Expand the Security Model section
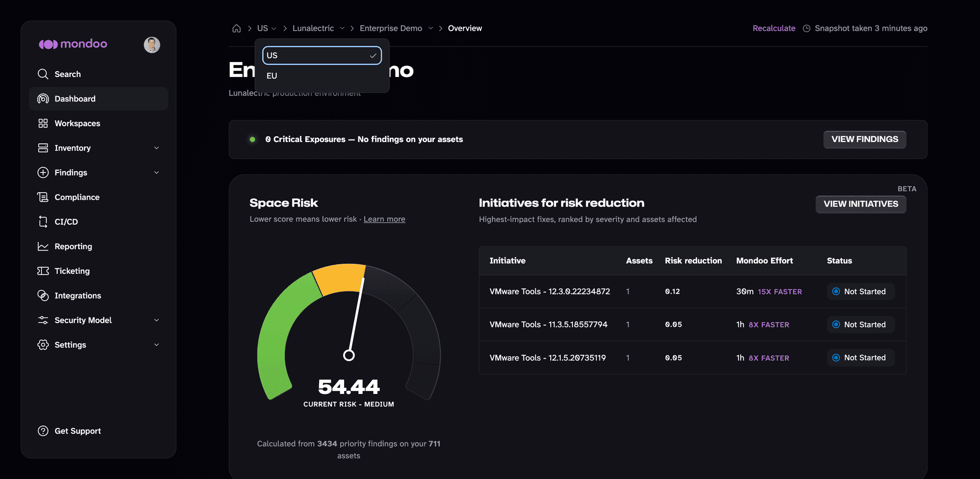 [99, 320]
